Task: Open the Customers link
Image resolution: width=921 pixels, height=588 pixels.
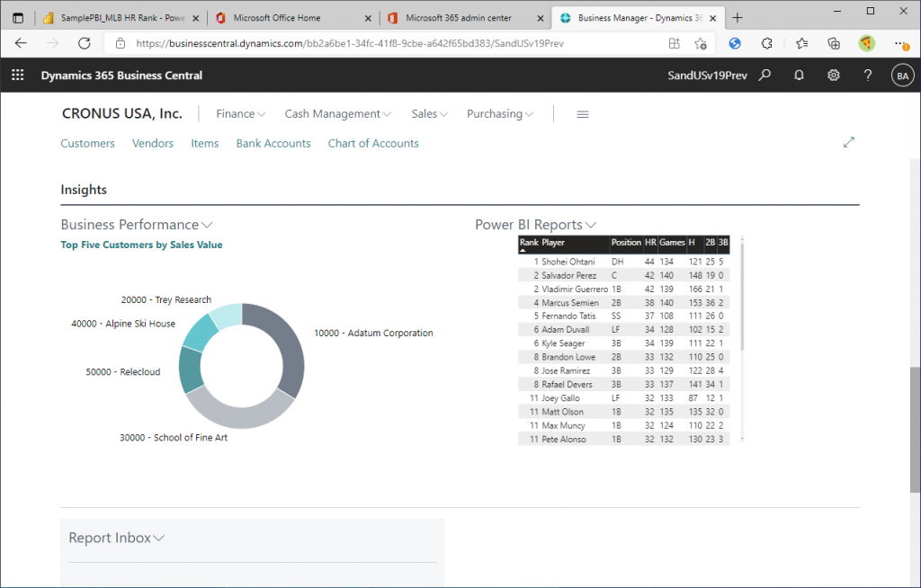Action: [87, 143]
